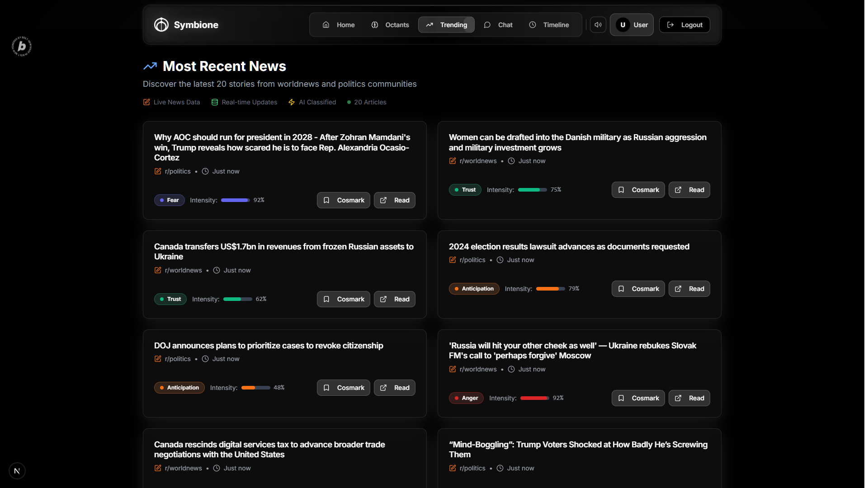Click the U user avatar icon
Image resolution: width=868 pixels, height=488 pixels.
[623, 25]
